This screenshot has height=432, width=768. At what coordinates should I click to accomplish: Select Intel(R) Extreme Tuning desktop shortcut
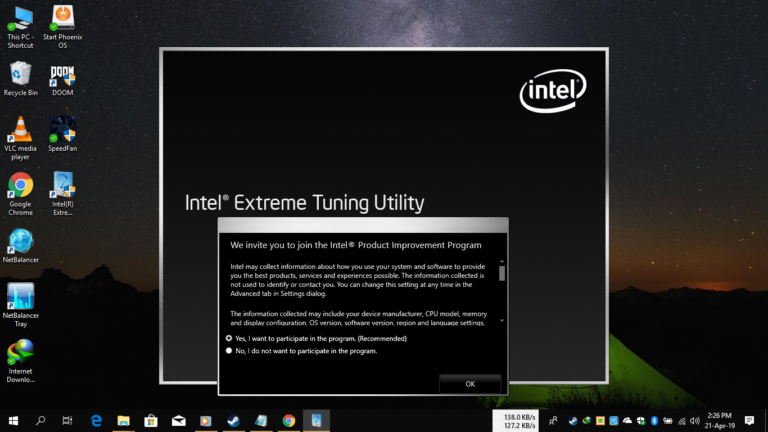[x=63, y=194]
